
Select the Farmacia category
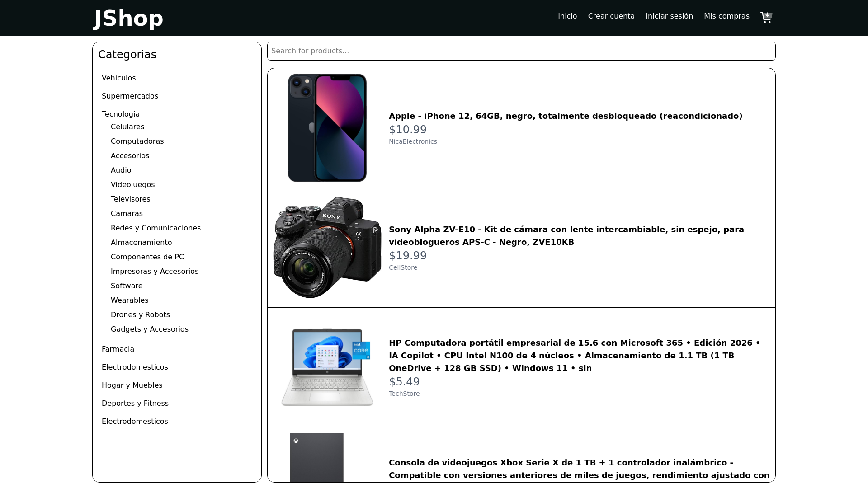point(118,349)
